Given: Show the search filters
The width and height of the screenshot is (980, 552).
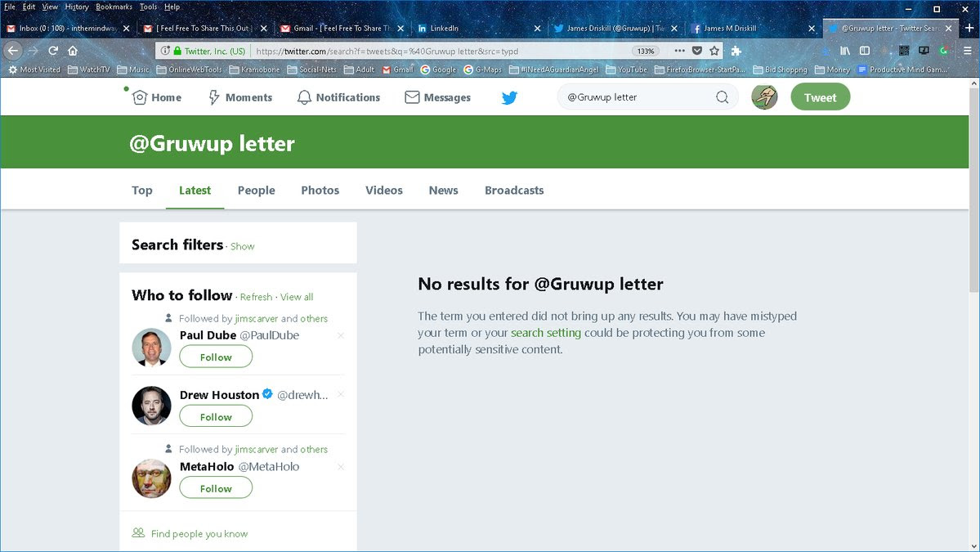Looking at the screenshot, I should point(243,246).
